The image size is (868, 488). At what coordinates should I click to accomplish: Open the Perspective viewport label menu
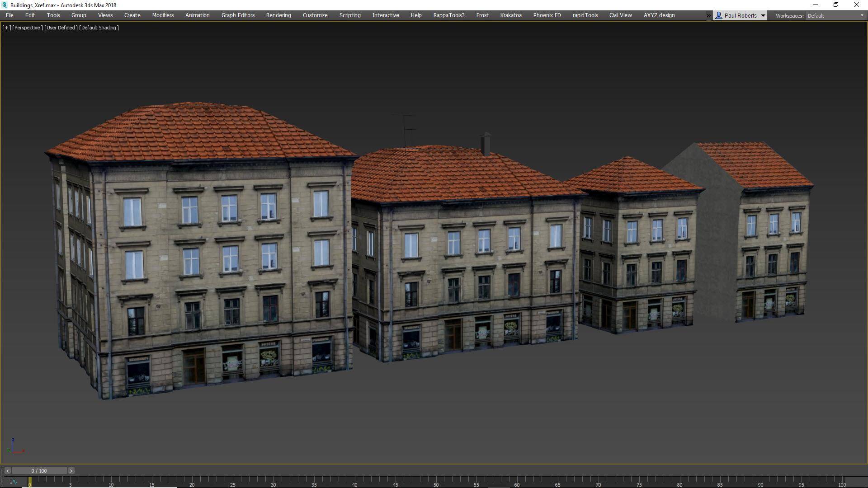[28, 28]
